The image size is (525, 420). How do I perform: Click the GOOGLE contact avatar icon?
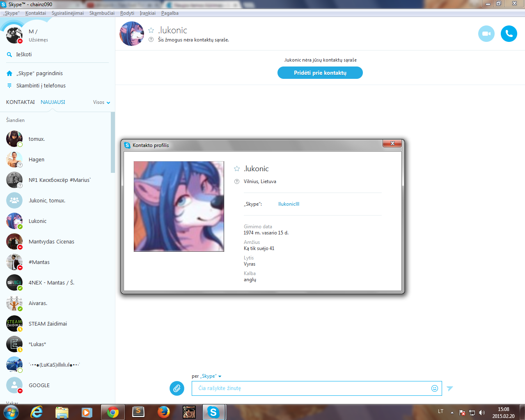14,385
